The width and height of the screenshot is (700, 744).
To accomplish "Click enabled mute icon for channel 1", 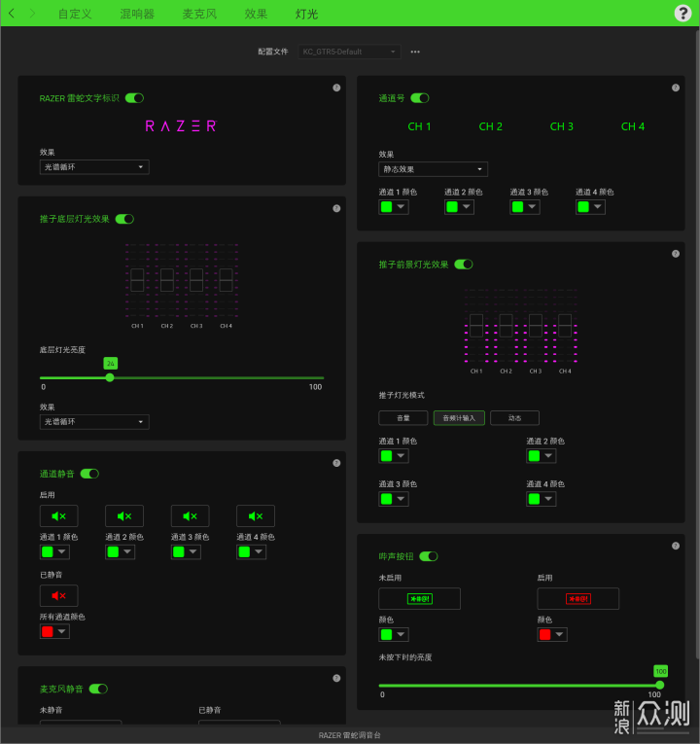I will [x=58, y=515].
